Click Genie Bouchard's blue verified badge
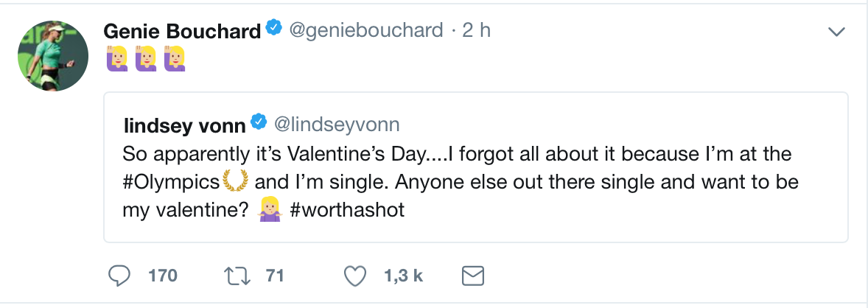Image resolution: width=868 pixels, height=308 pixels. [273, 30]
